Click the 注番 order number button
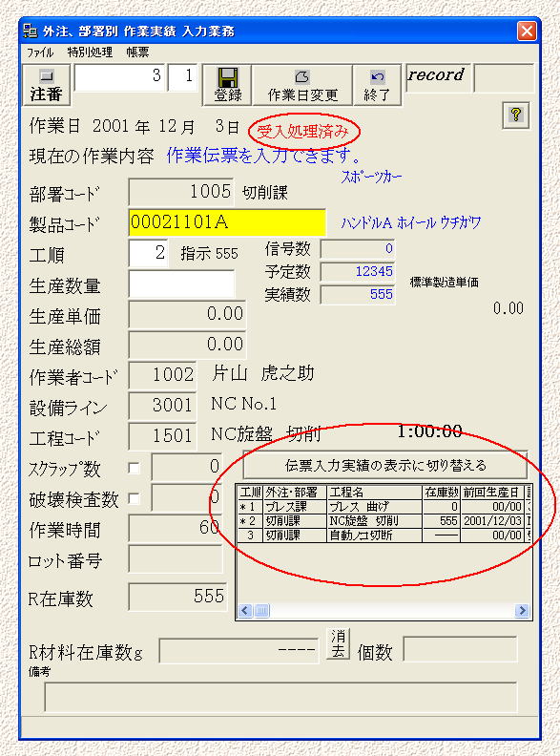 (47, 85)
